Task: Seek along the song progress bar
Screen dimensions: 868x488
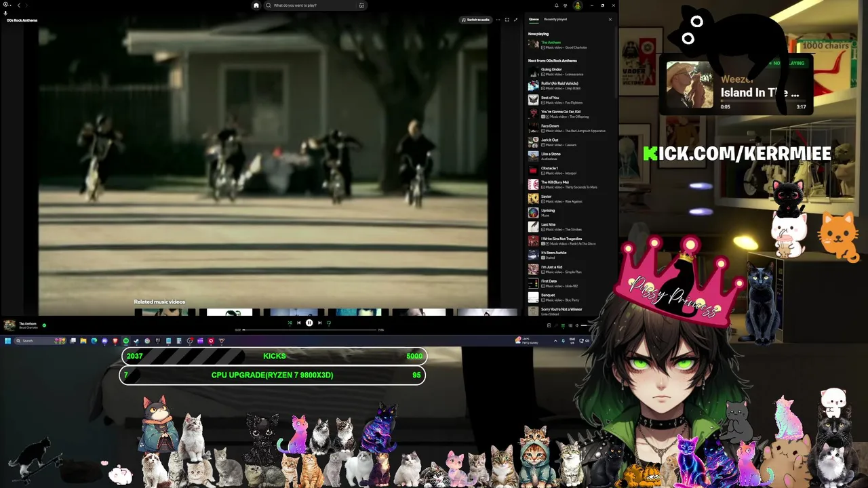Action: (309, 330)
